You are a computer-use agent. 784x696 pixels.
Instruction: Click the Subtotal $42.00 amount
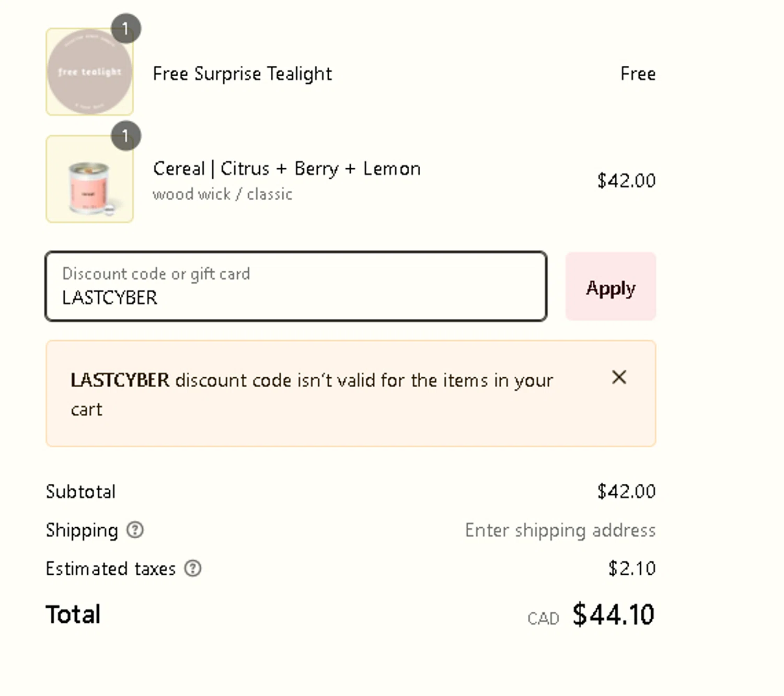coord(626,491)
